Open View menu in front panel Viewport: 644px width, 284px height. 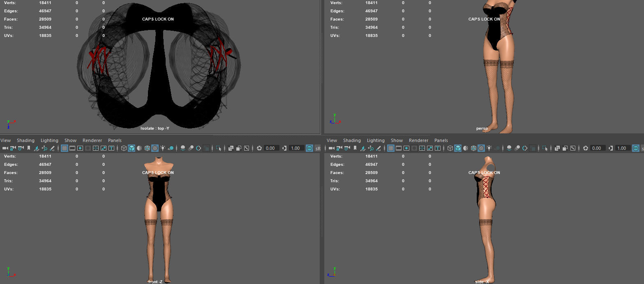(6, 140)
